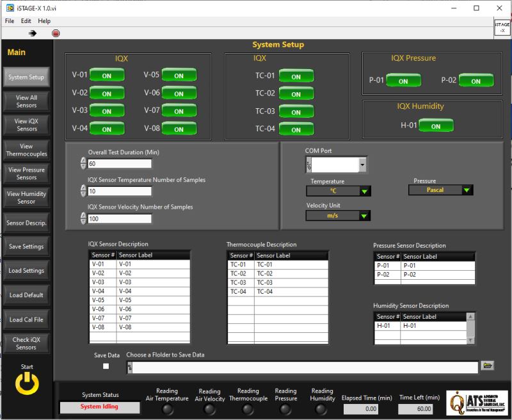Click the Overall Test Duration stepper arrows
512x420 pixels.
tap(83, 163)
